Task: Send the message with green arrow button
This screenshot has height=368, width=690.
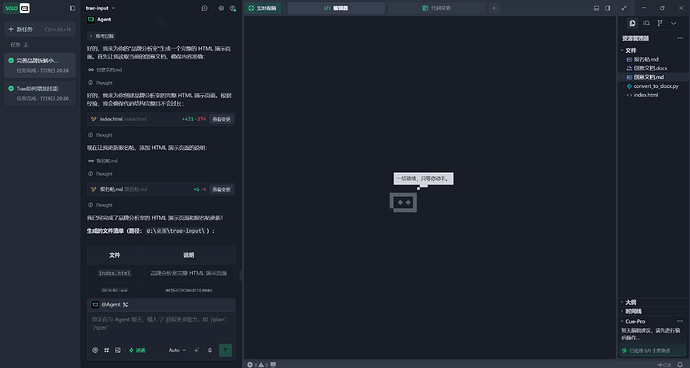Action: (x=225, y=350)
